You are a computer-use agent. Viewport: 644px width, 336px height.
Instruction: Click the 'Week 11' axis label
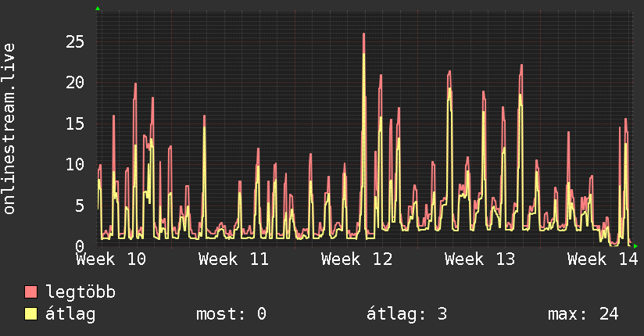[x=233, y=259]
